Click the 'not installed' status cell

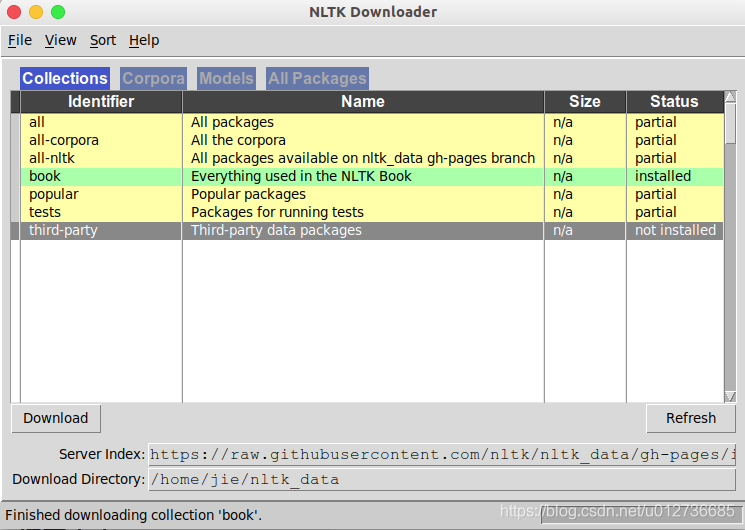pyautogui.click(x=675, y=231)
